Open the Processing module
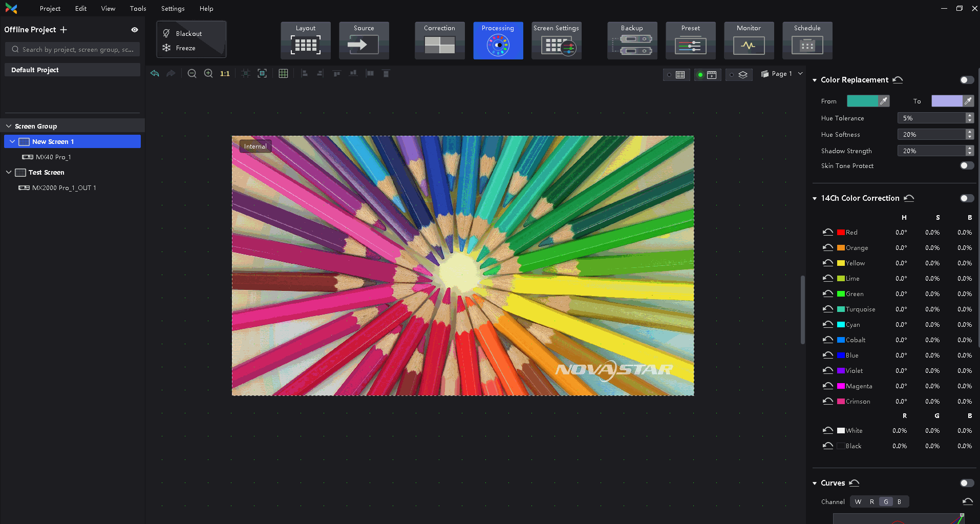Image resolution: width=980 pixels, height=524 pixels. pos(498,40)
